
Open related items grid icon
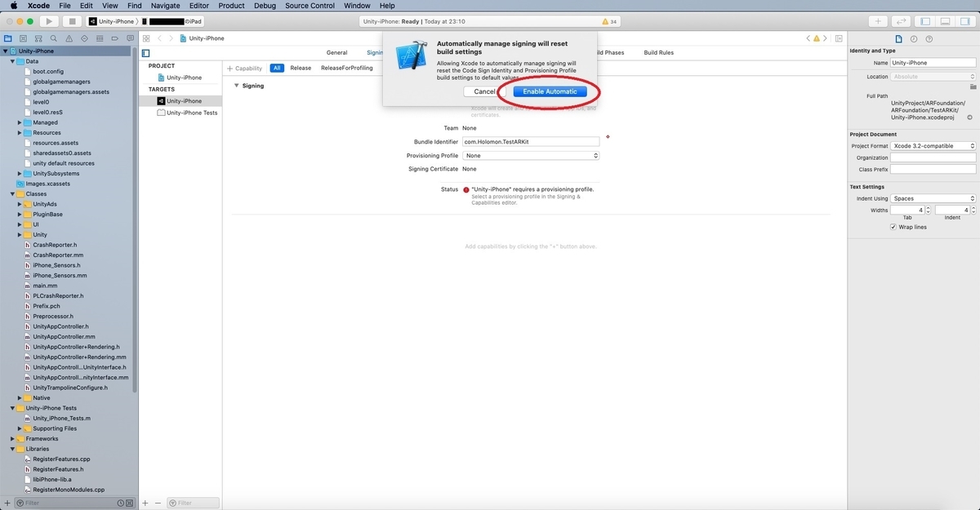145,38
